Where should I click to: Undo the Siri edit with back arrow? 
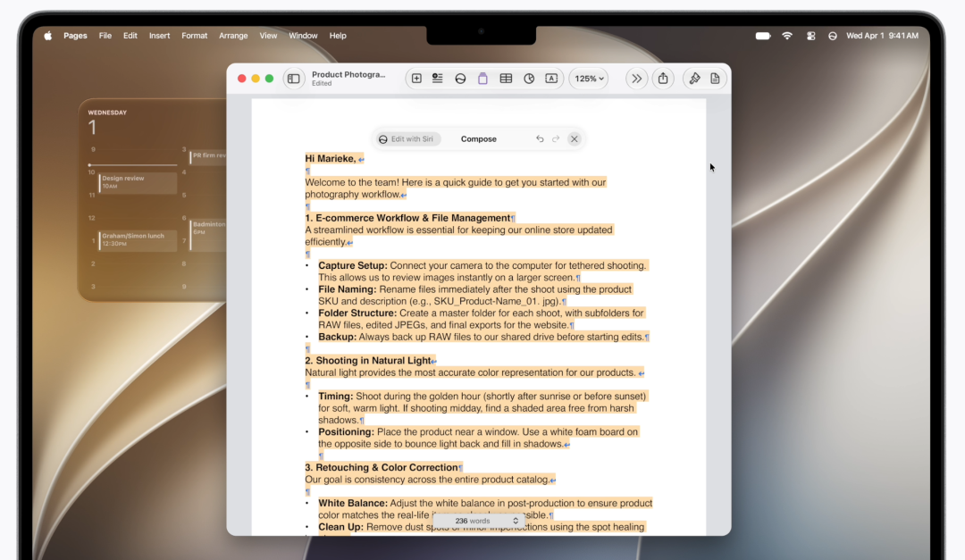tap(540, 139)
